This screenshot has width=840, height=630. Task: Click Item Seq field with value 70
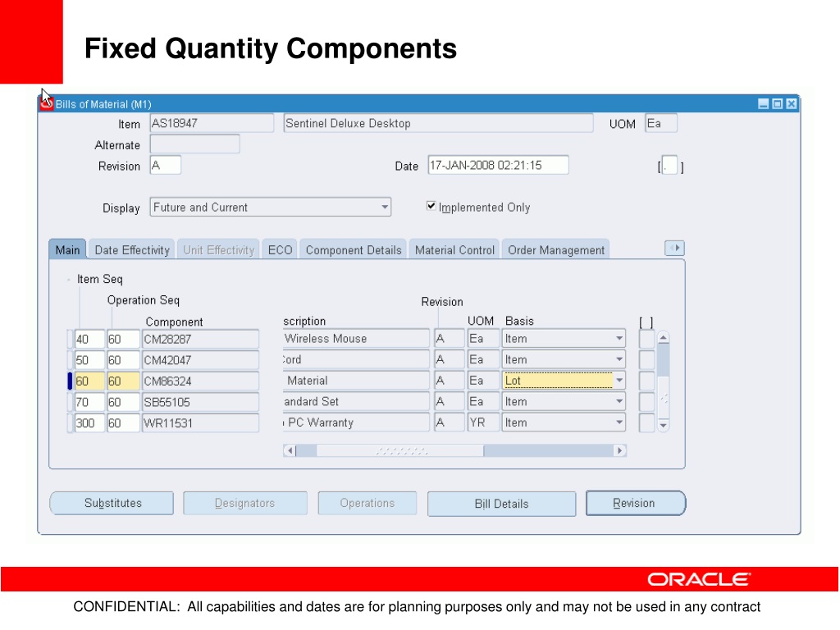point(89,402)
